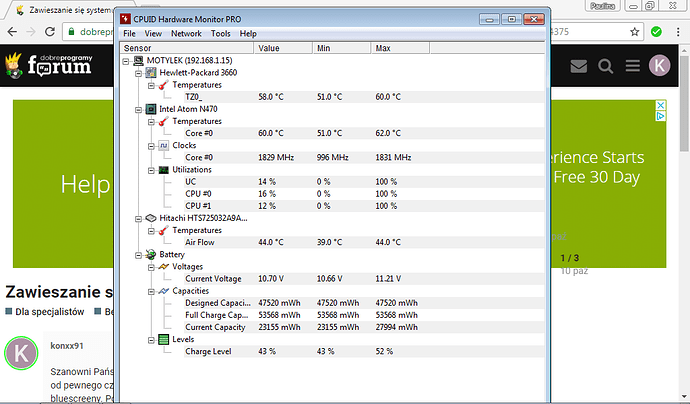Screen dimensions: 690x404
Task: Click the Min column header
Action: 342,48
